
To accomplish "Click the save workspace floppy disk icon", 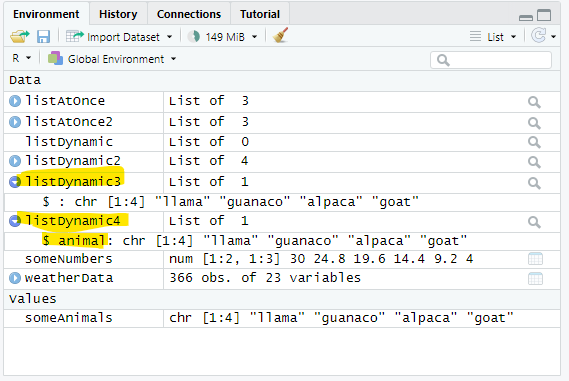I will pos(43,37).
